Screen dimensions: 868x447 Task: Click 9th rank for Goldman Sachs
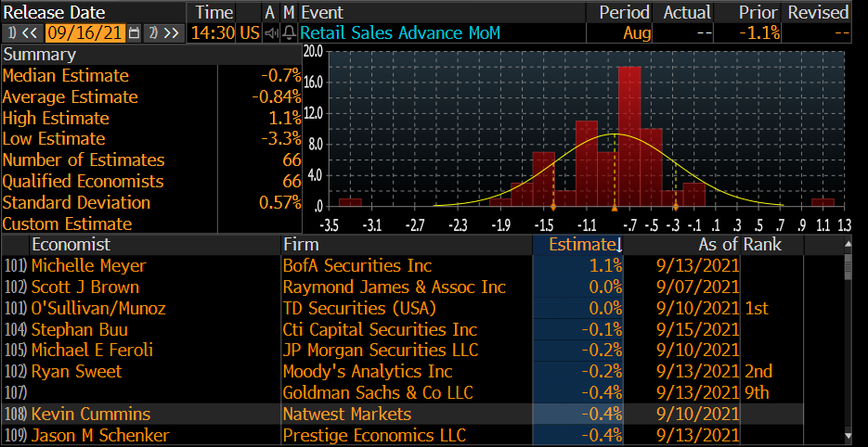pyautogui.click(x=757, y=393)
